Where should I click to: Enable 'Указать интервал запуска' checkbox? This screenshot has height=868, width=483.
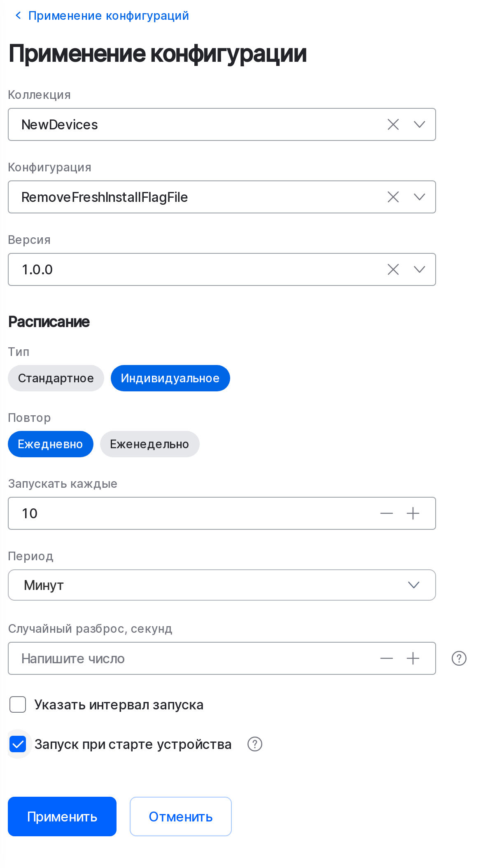(x=17, y=704)
